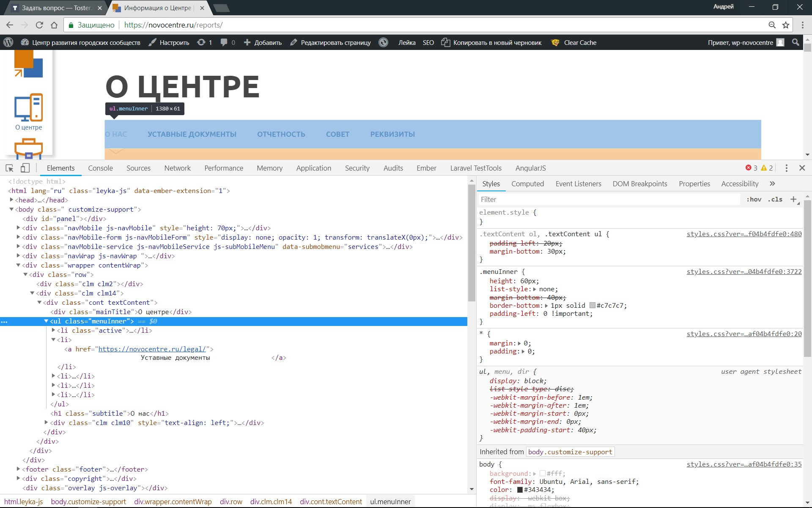Select div.wrapper.contentWrap in the breadcrumb
The width and height of the screenshot is (812, 508).
tap(173, 502)
